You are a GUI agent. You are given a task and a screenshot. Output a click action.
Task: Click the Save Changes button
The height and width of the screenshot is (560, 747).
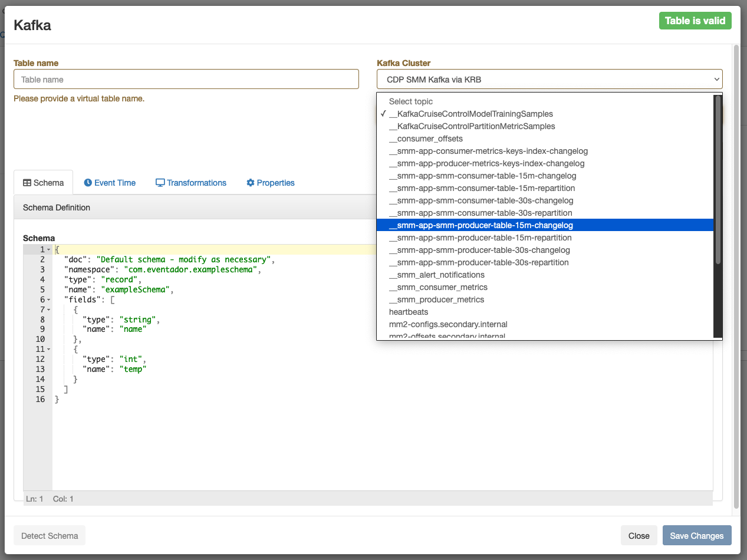(697, 535)
